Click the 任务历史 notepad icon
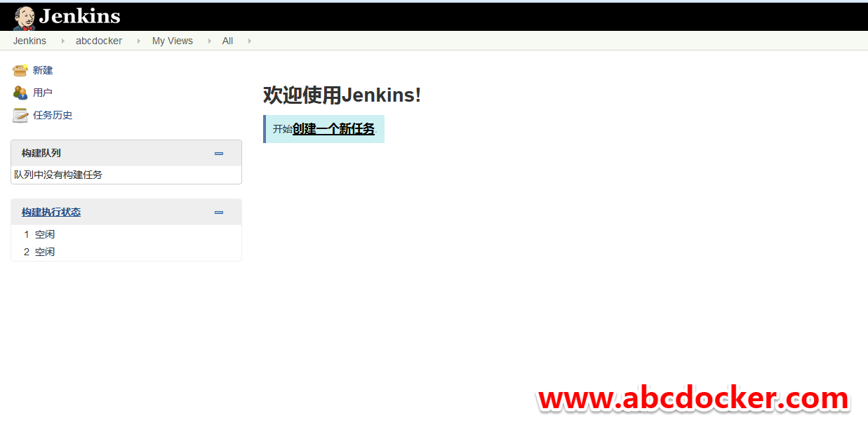868x432 pixels. click(20, 115)
